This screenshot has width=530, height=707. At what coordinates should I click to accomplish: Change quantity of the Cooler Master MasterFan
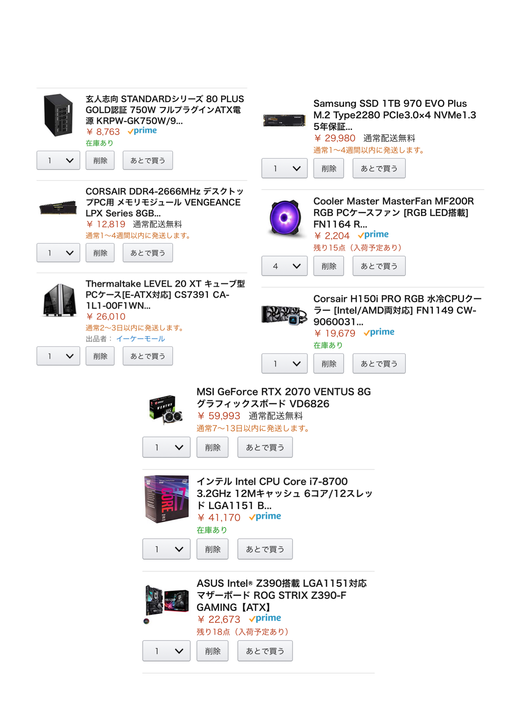tap(284, 266)
